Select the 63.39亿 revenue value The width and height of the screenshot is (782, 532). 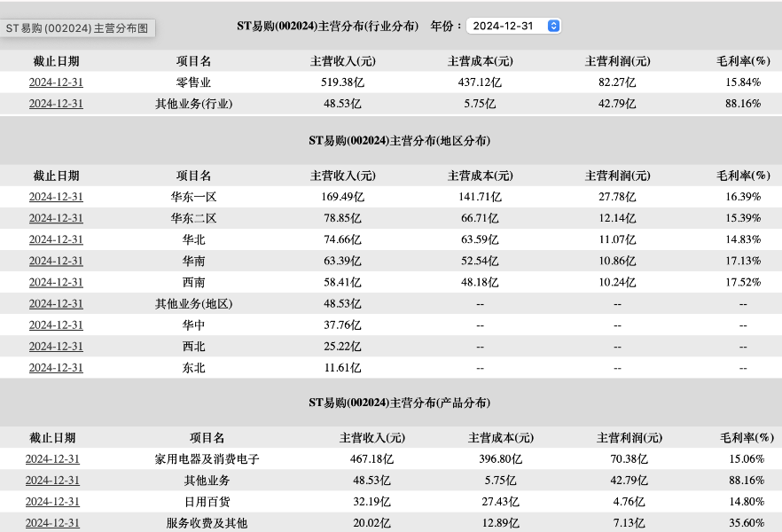(342, 262)
